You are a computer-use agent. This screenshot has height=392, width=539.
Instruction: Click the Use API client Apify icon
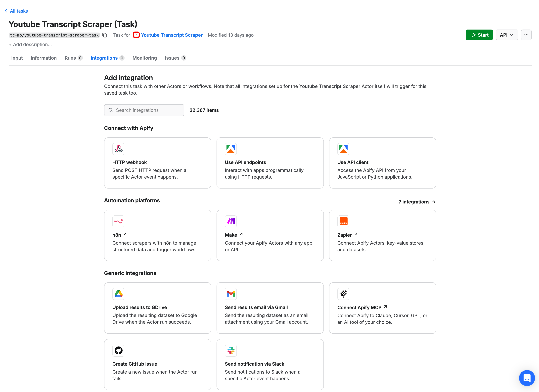(343, 149)
